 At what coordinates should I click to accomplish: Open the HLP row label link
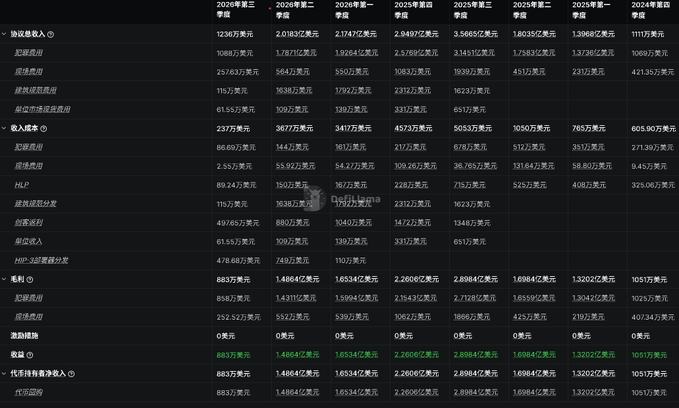click(22, 185)
